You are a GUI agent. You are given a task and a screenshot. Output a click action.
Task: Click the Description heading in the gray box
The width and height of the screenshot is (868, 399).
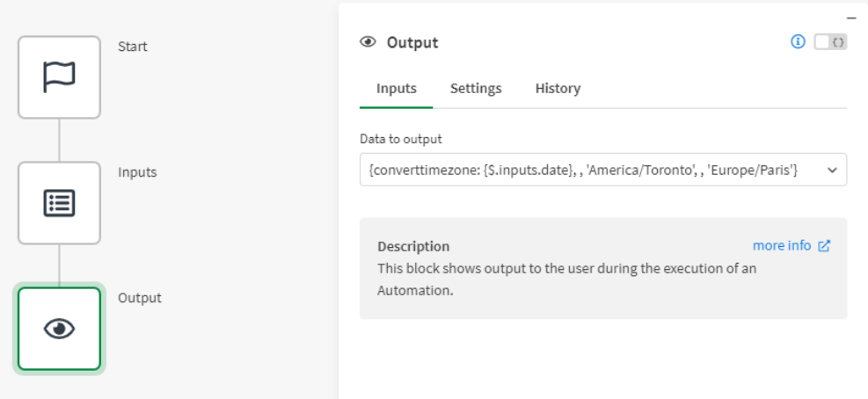click(413, 246)
